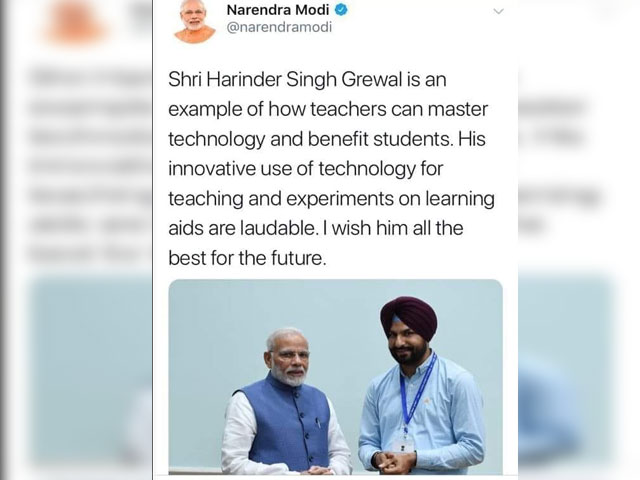This screenshot has height=480, width=640.
Task: Click the man wearing blue vest in photo
Action: coord(287,402)
